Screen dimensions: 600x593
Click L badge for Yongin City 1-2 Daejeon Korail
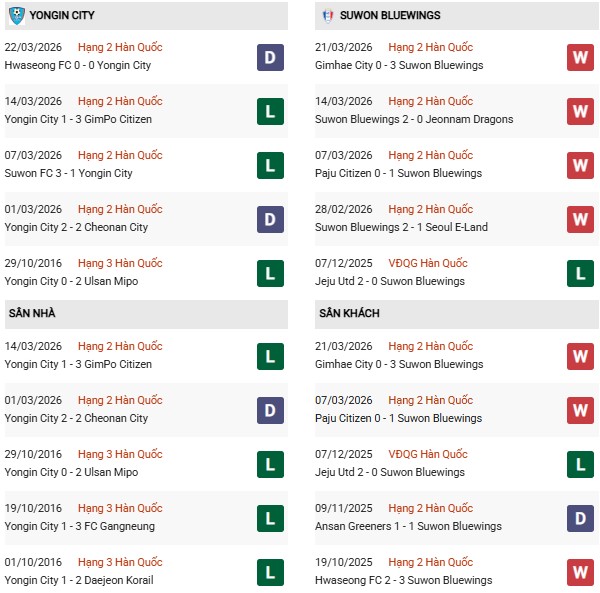(x=269, y=572)
